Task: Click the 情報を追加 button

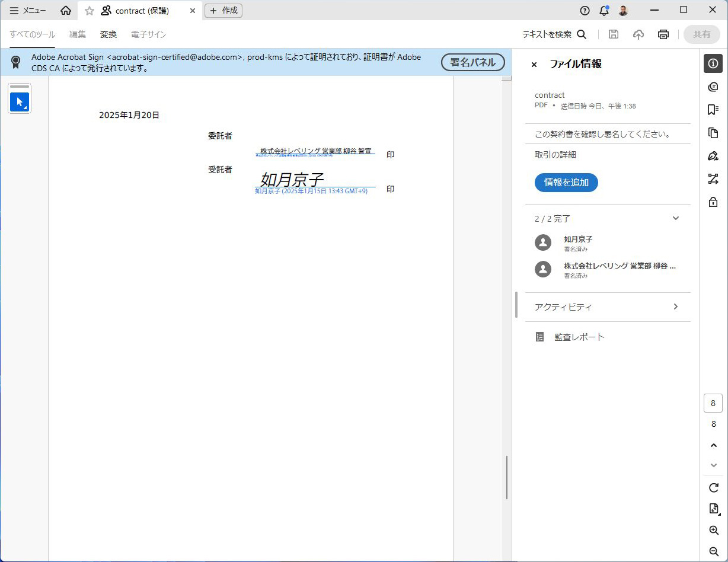Action: [566, 183]
